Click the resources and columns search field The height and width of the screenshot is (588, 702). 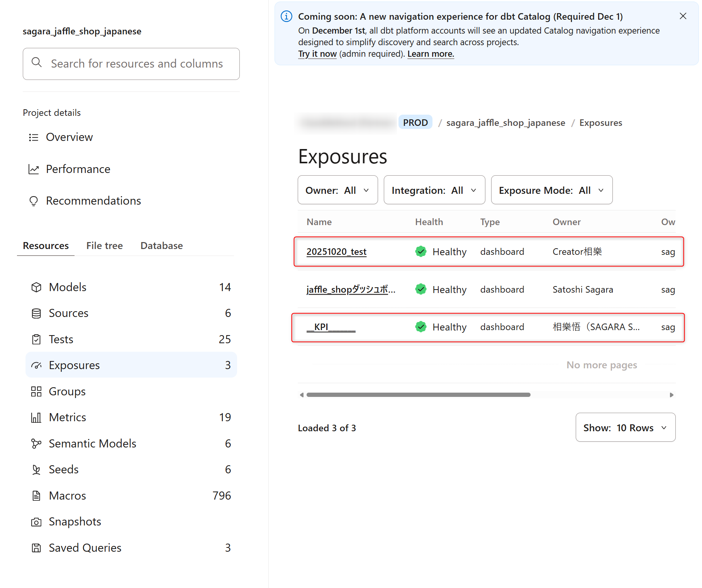137,64
